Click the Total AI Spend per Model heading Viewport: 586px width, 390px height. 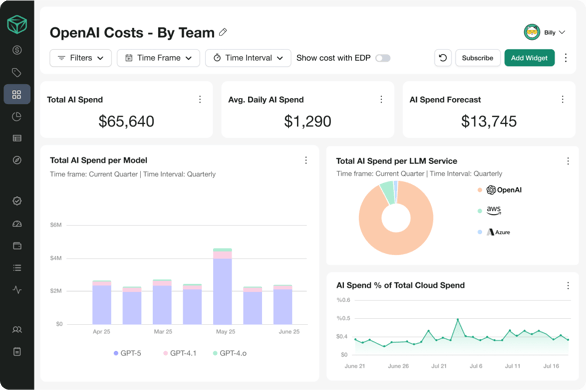(99, 160)
